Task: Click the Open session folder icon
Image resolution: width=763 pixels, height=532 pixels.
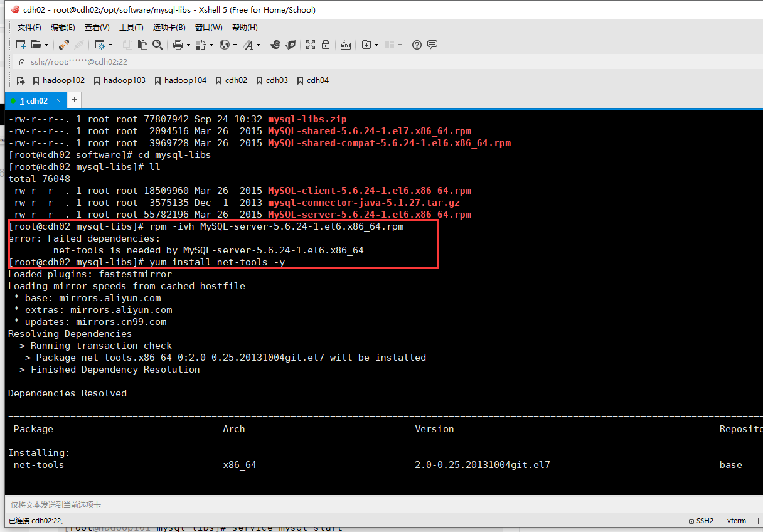Action: [x=36, y=45]
